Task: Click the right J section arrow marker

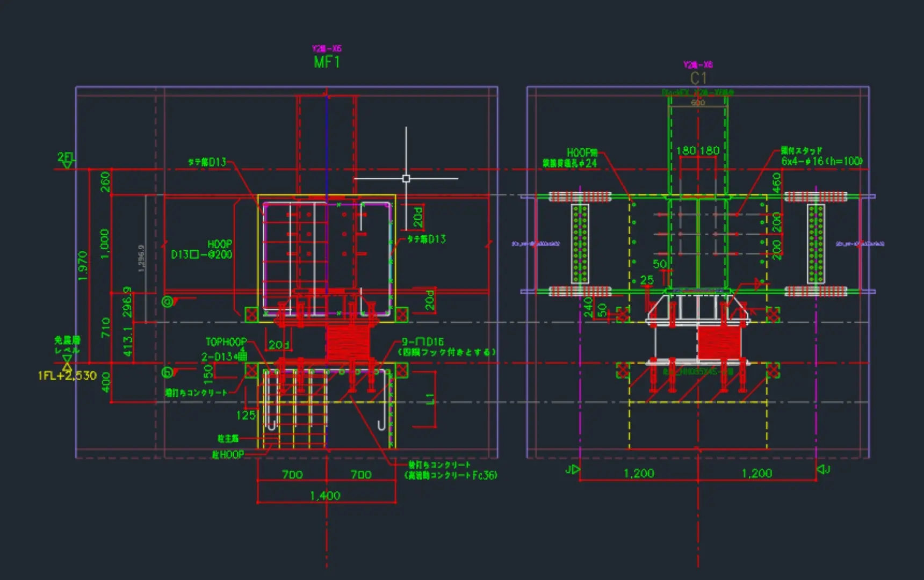Action: click(x=822, y=470)
